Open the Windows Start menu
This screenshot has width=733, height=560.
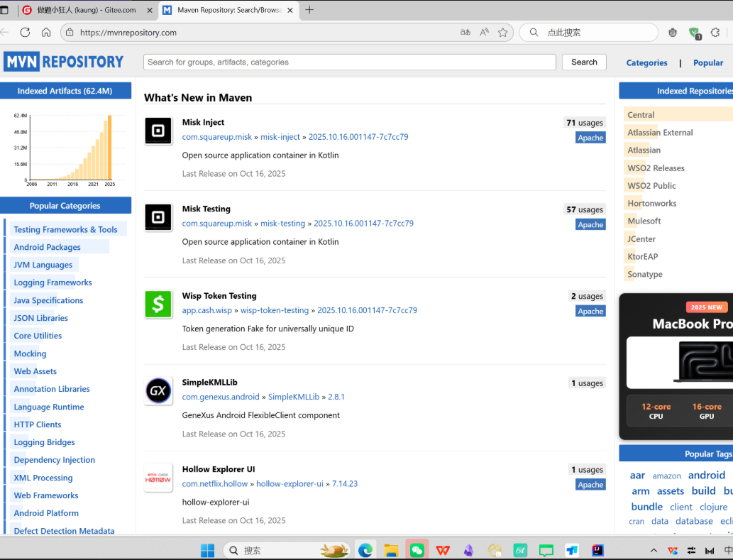(208, 550)
